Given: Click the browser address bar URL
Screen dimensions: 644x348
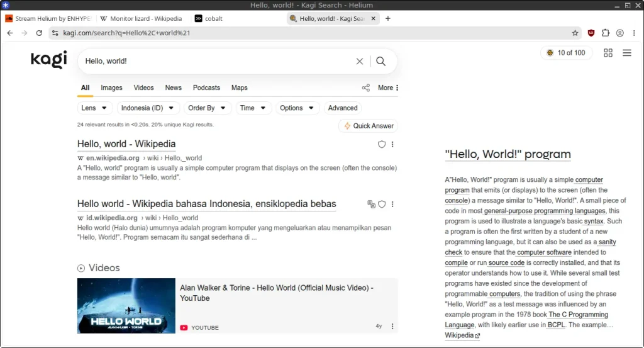Looking at the screenshot, I should (126, 33).
